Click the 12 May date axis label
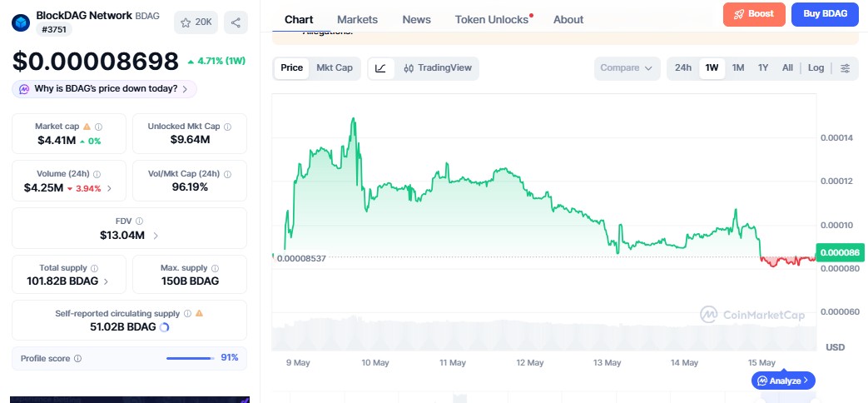Image resolution: width=868 pixels, height=403 pixels. [530, 362]
